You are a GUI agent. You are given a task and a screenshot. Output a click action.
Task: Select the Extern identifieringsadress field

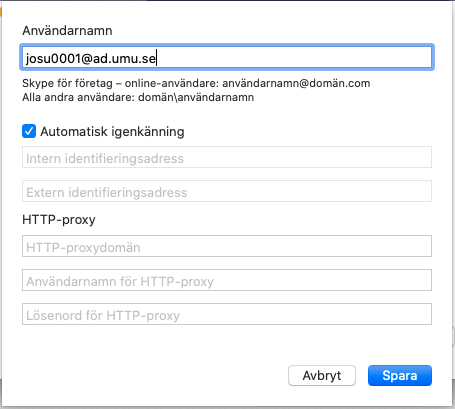click(227, 191)
